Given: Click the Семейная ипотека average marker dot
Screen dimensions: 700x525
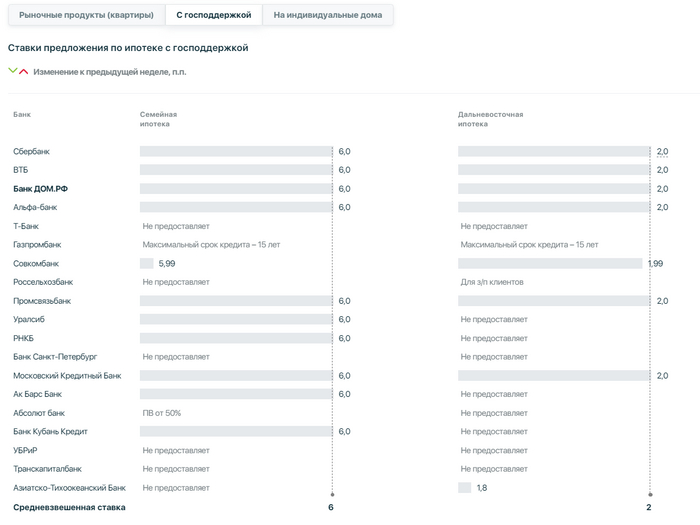Looking at the screenshot, I should coord(332,495).
